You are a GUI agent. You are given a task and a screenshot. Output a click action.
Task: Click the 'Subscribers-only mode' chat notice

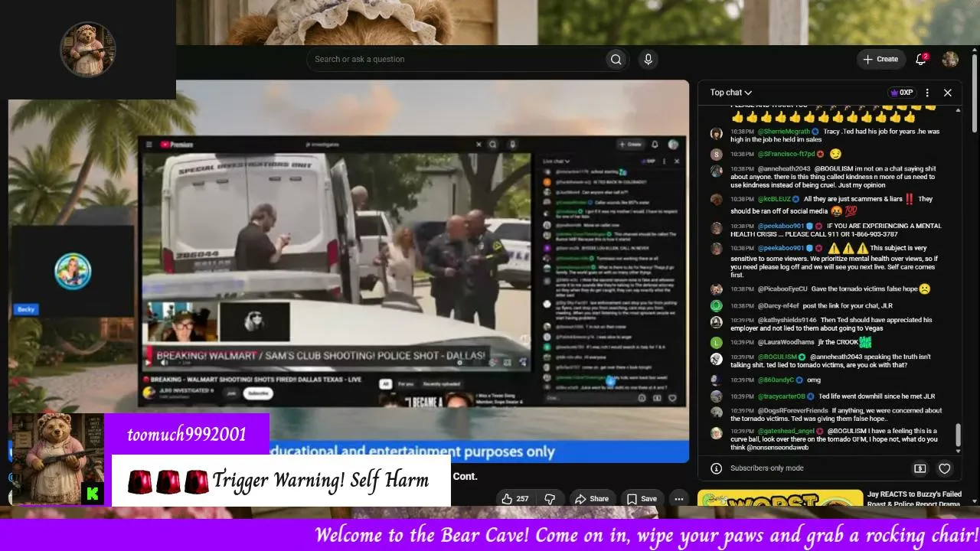tap(767, 468)
